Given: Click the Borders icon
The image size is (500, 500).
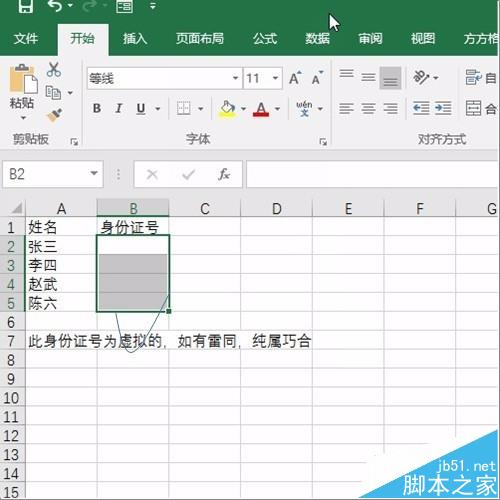Looking at the screenshot, I should click(183, 108).
